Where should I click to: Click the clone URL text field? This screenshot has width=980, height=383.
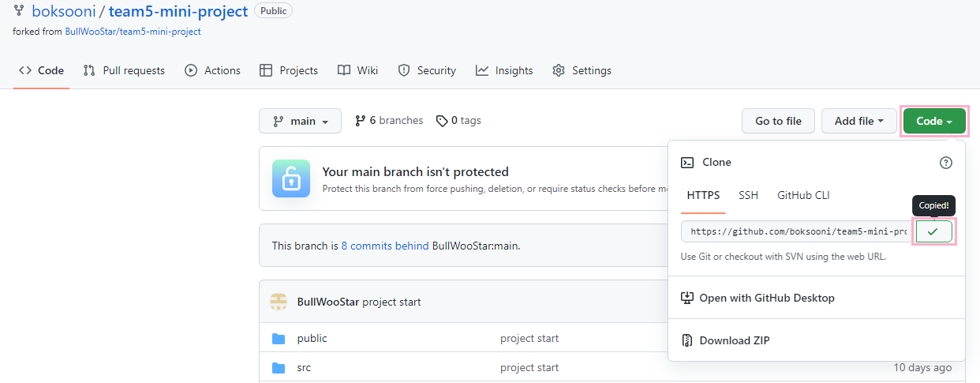click(x=798, y=231)
